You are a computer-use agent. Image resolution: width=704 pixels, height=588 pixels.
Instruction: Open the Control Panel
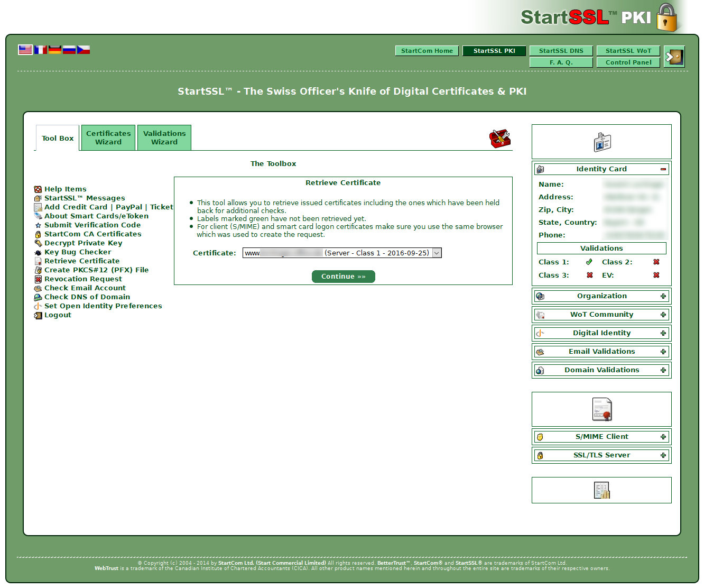(628, 62)
